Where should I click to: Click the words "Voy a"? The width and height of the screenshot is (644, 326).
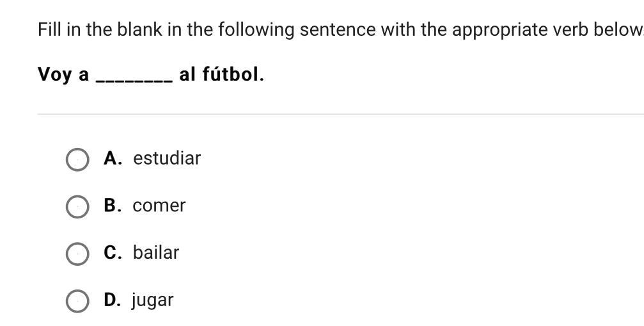[x=63, y=75]
